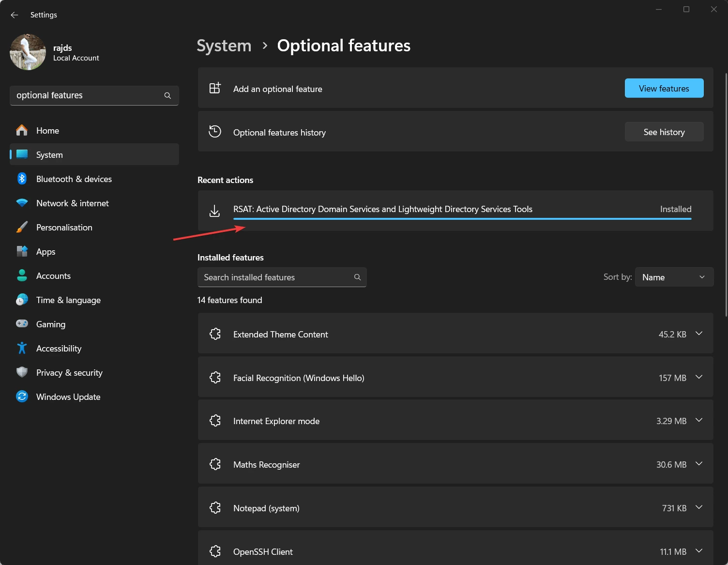Expand the Maths Recogniser chevron
This screenshot has height=565, width=728.
[699, 464]
